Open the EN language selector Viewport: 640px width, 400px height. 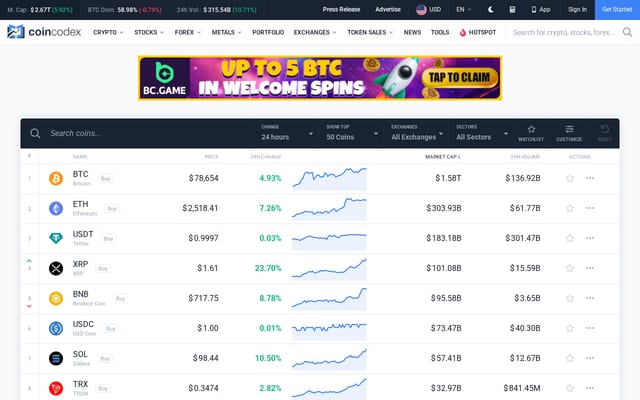(x=464, y=9)
